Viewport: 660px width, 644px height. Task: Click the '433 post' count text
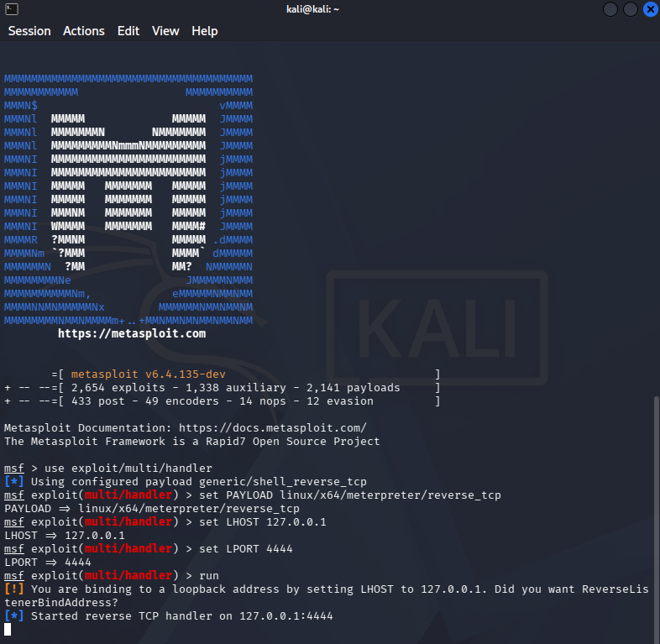coord(98,401)
